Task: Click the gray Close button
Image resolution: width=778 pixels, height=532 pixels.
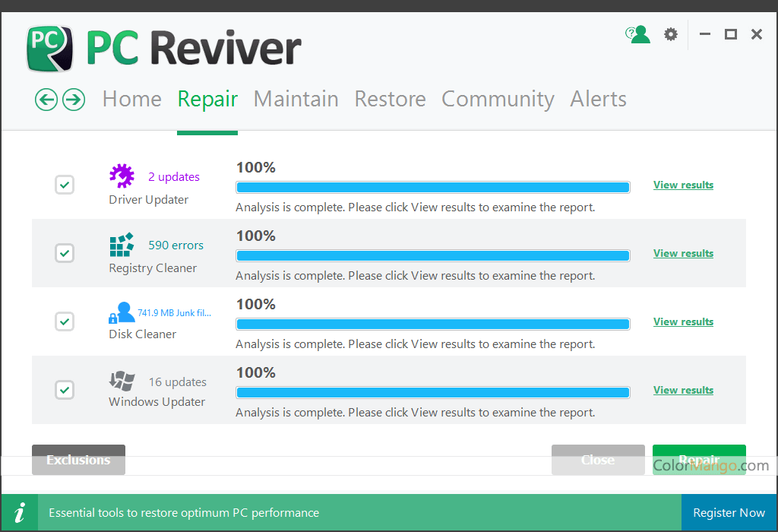Action: (598, 460)
